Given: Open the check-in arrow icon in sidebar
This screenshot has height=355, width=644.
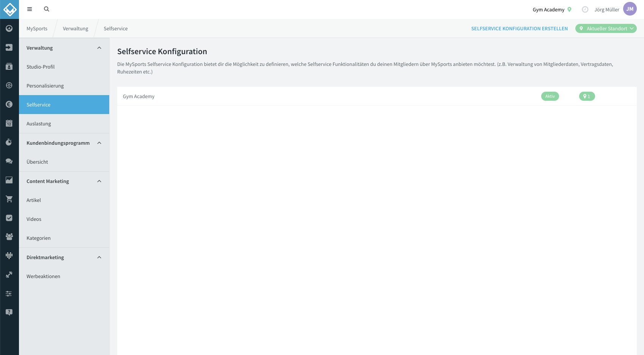Looking at the screenshot, I should pyautogui.click(x=9, y=47).
